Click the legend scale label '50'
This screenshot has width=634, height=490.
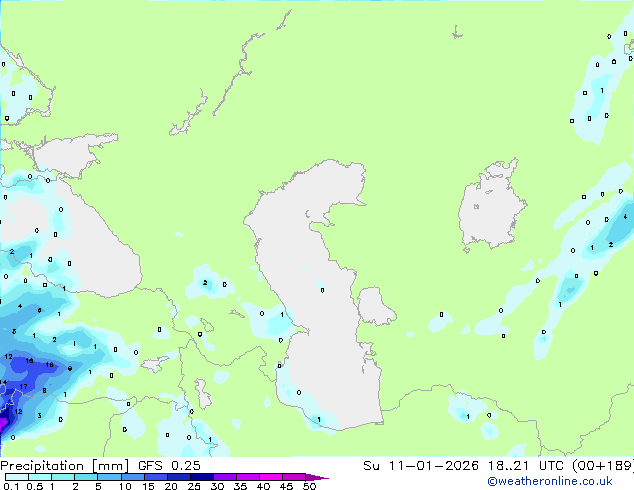[x=309, y=486]
